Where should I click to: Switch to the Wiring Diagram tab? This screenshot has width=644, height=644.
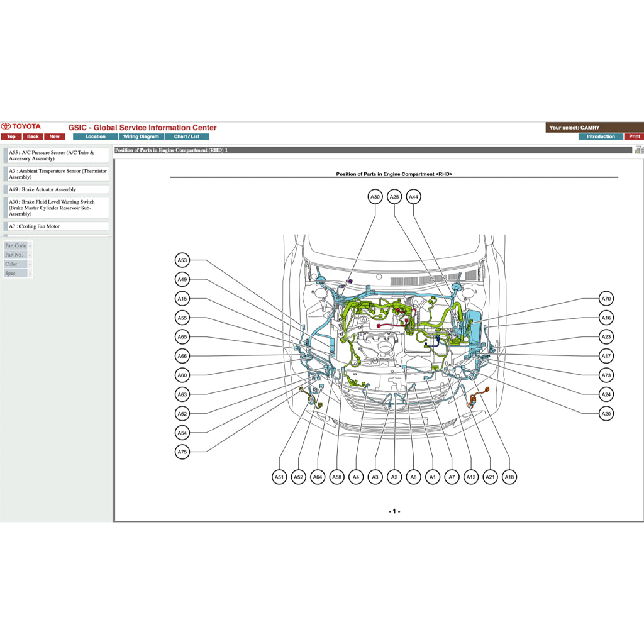click(141, 136)
